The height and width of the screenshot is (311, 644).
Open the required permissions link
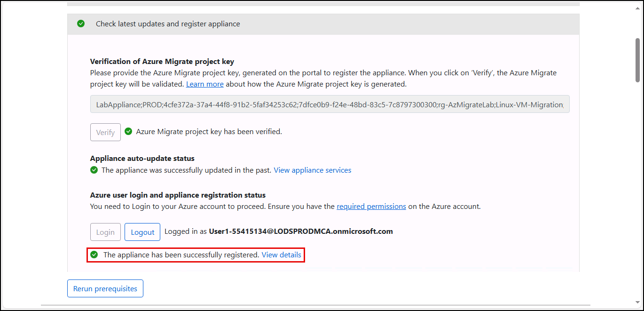[371, 206]
